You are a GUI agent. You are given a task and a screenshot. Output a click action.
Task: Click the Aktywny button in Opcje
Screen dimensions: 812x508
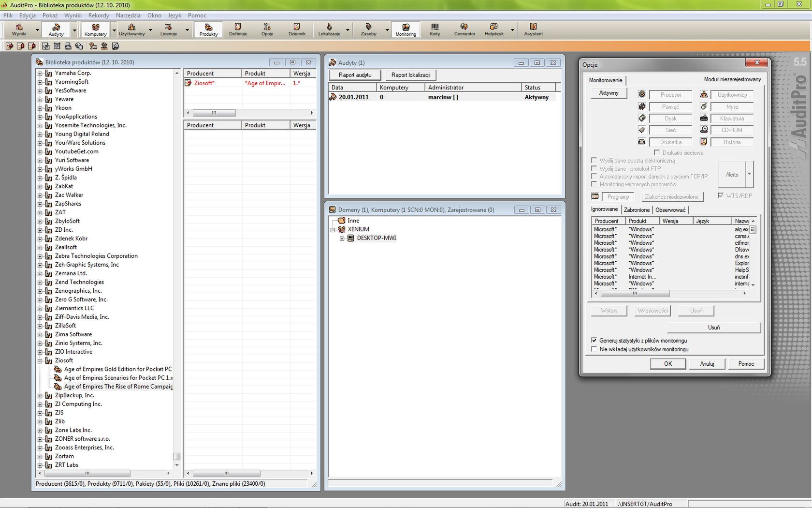(x=609, y=93)
